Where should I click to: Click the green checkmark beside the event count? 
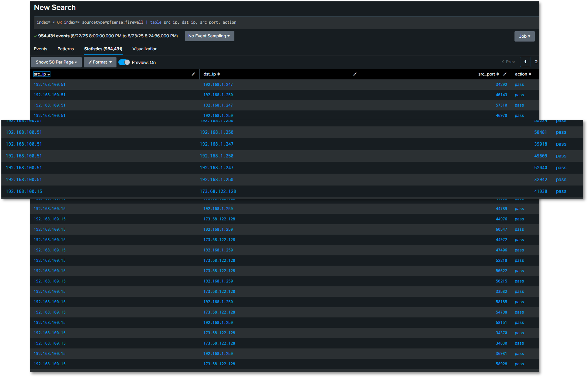pyautogui.click(x=36, y=36)
